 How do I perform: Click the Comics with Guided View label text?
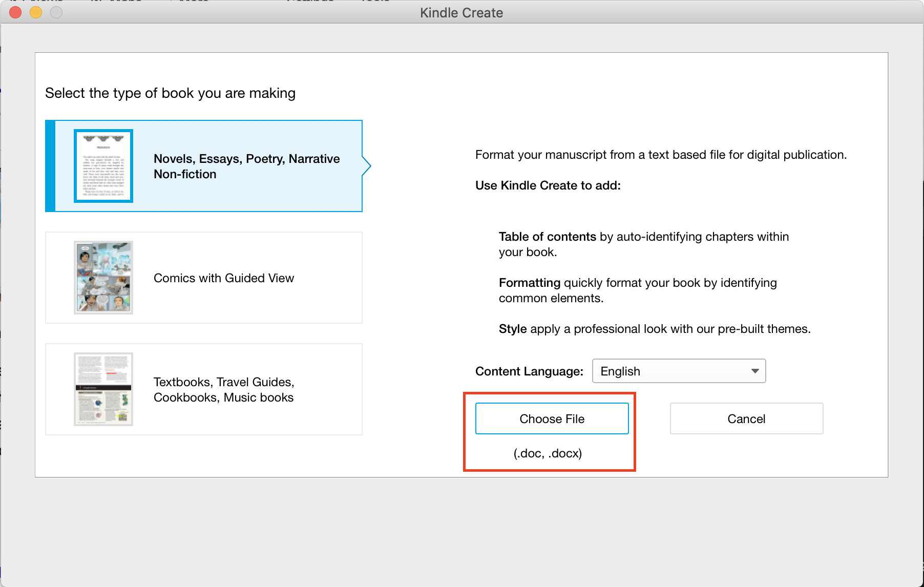pos(223,278)
